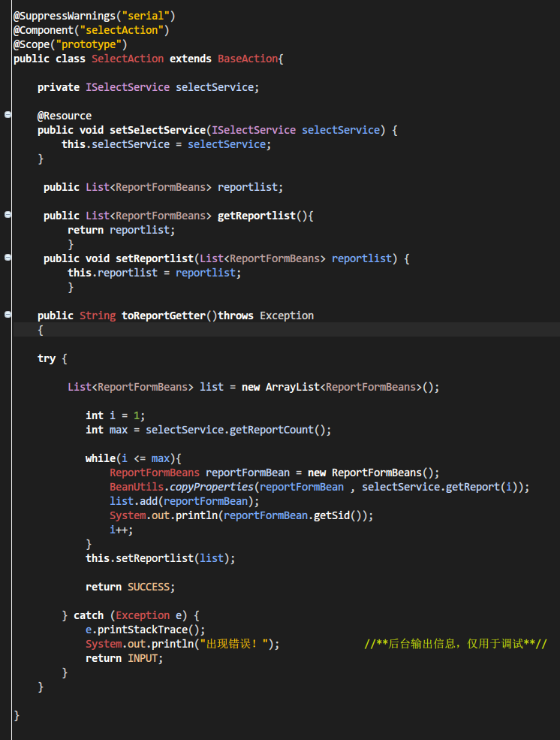Screen dimensions: 560x740
Task: Collapse the getReportlist method fold marker
Action: [8, 215]
